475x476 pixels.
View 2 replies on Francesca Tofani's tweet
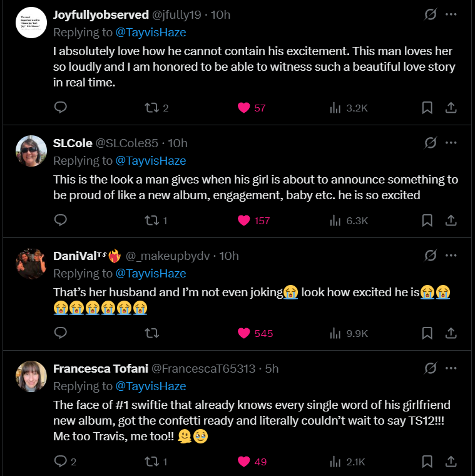point(65,462)
